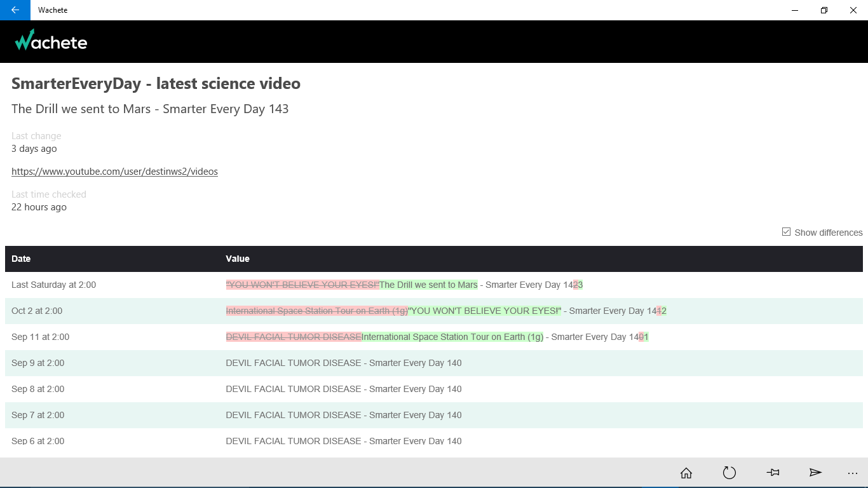This screenshot has width=868, height=488.
Task: Select the Sep 9 at 2:00 row
Action: [x=434, y=363]
